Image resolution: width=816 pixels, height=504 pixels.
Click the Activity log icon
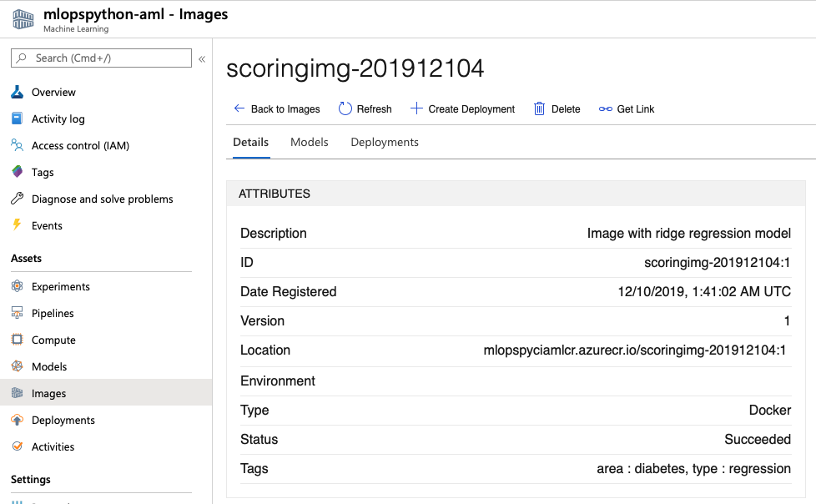[x=18, y=118]
